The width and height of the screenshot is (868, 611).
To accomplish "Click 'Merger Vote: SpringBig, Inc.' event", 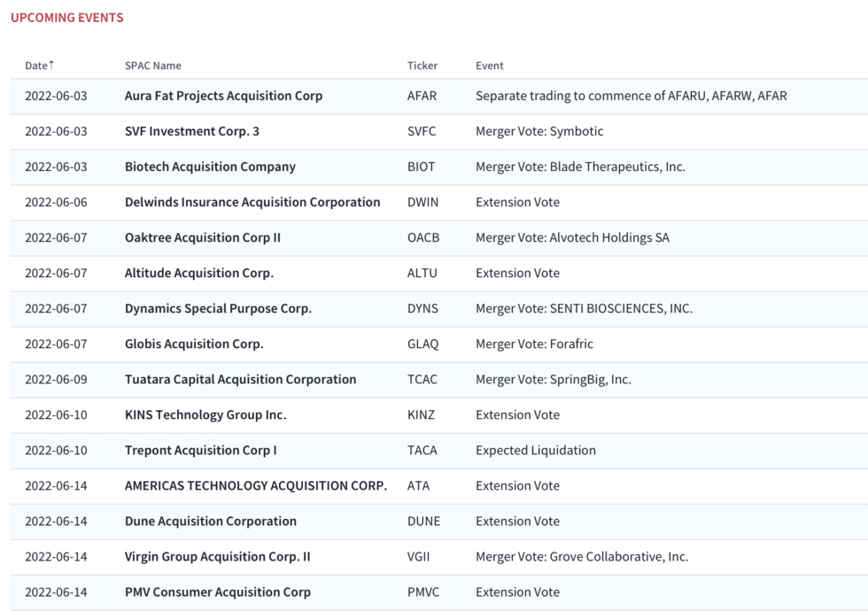I will 554,379.
